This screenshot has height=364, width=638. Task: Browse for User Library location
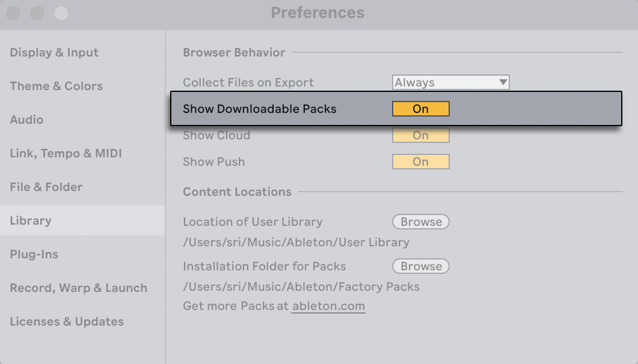point(420,222)
